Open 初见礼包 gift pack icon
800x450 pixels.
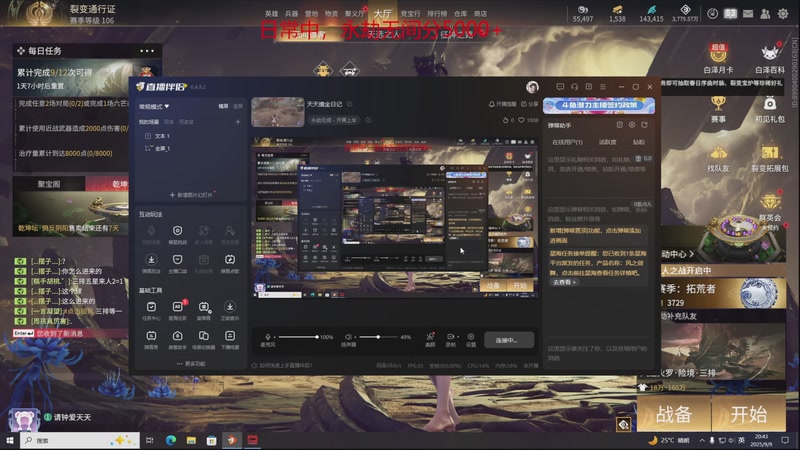point(769,109)
